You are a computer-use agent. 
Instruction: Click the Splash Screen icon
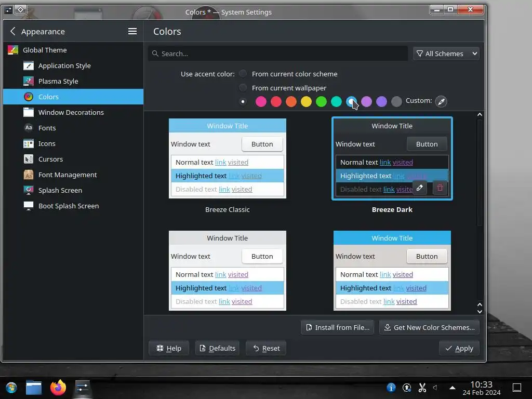[x=29, y=190]
